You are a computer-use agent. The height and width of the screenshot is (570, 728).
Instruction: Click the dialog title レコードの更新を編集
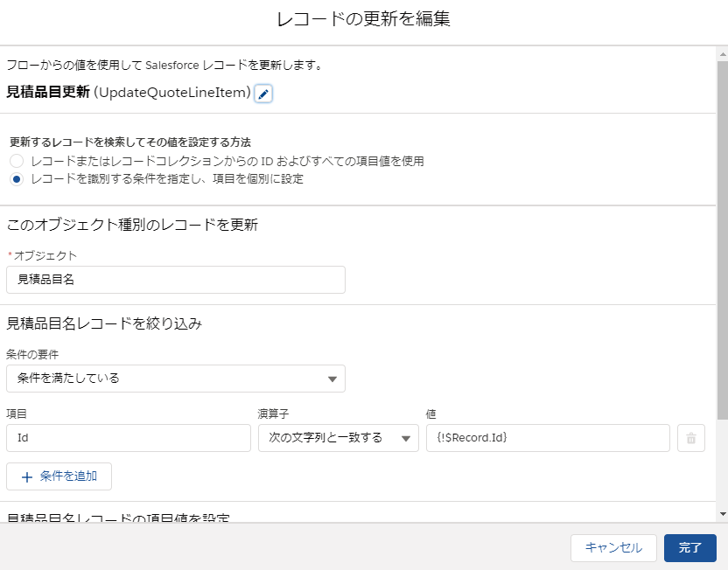coord(363,19)
